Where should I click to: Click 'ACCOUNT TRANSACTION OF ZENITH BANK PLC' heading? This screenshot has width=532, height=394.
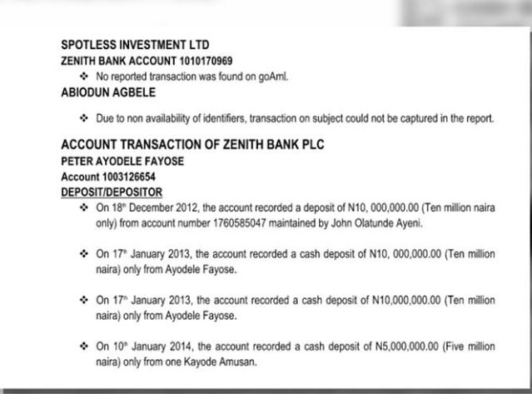[x=192, y=145]
